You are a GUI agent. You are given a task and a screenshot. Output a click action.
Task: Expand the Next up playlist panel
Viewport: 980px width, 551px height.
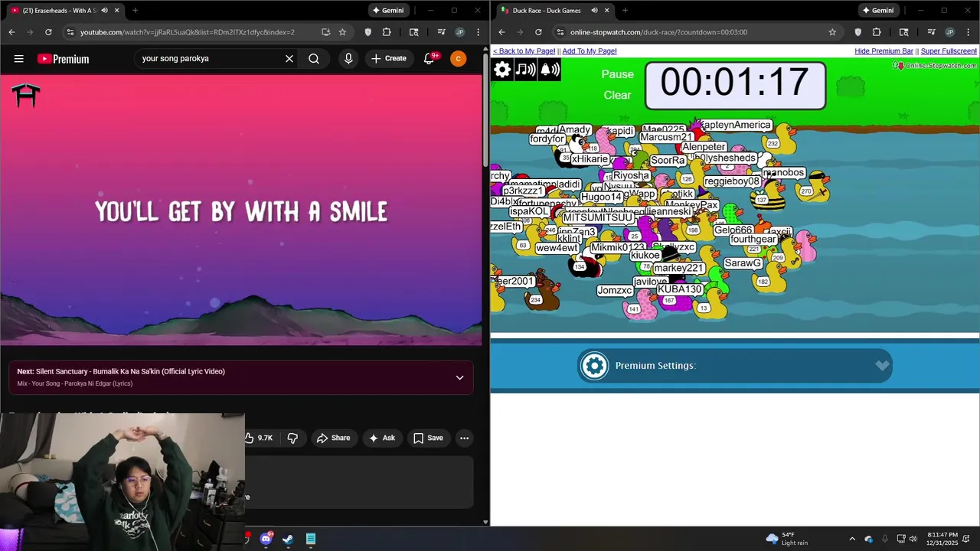click(459, 377)
